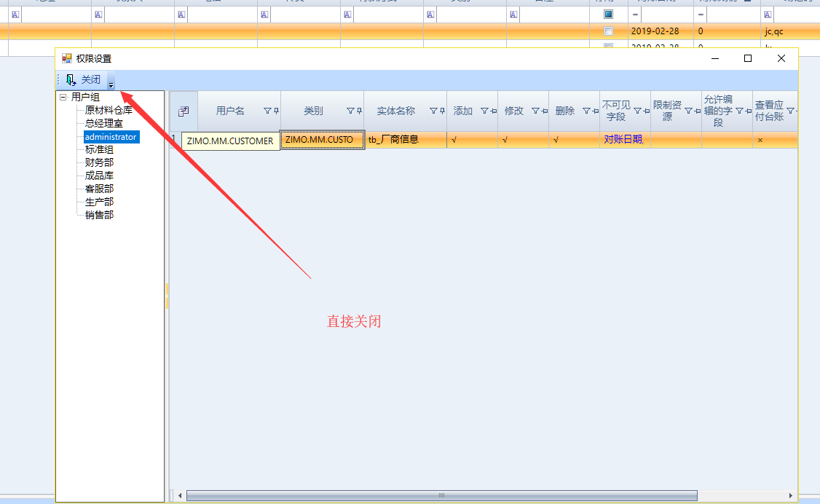Click the filter icon in 用户名 column

[x=267, y=111]
